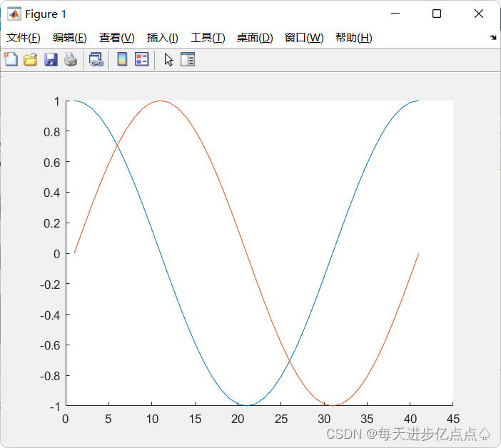Open the Property Inspector icon
Image resolution: width=501 pixels, height=448 pixels.
(188, 59)
